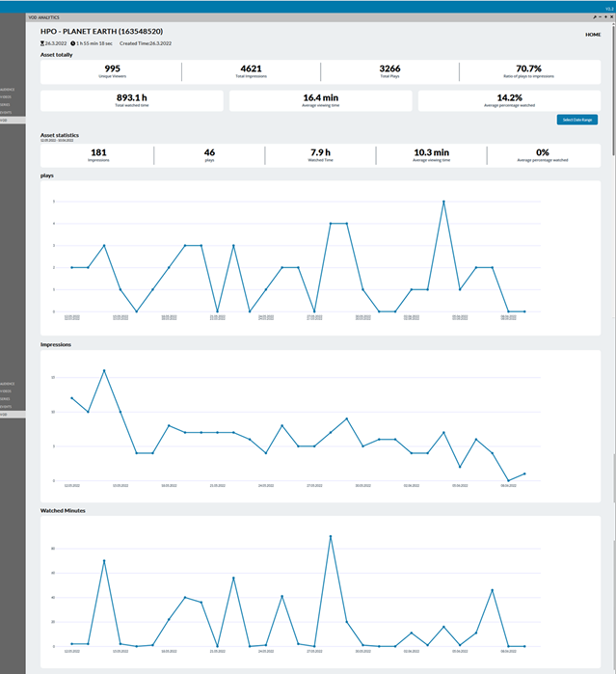Close the VOD Analytics panel
616x674 pixels.
(x=610, y=18)
